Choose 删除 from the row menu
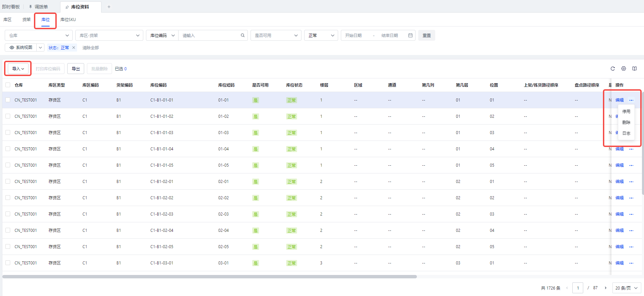Viewport: 644px width, 296px height. coord(626,122)
